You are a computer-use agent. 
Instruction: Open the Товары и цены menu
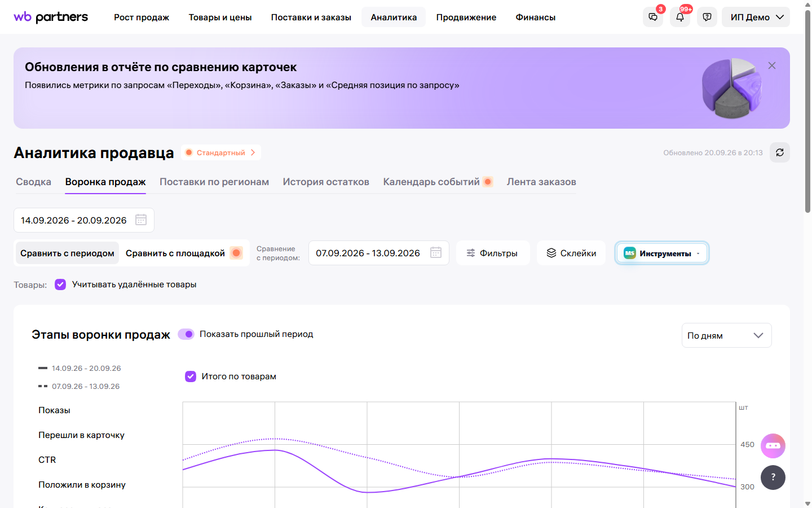[x=220, y=17]
